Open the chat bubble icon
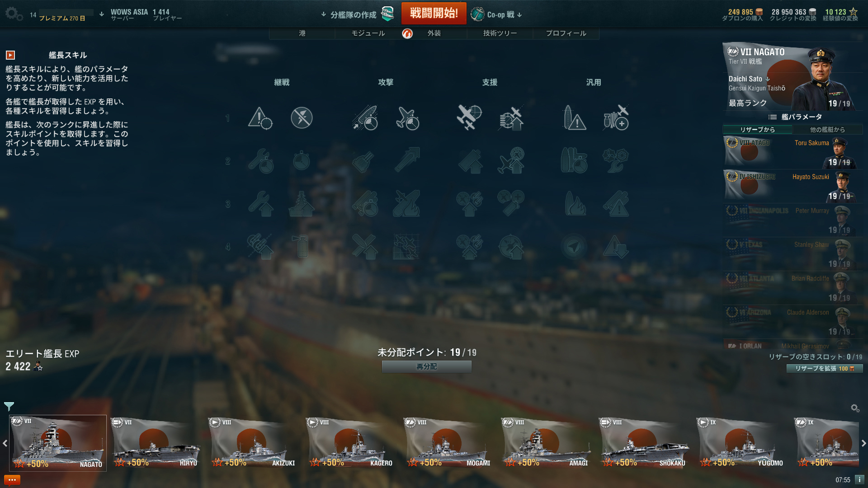868x488 pixels. click(x=12, y=480)
